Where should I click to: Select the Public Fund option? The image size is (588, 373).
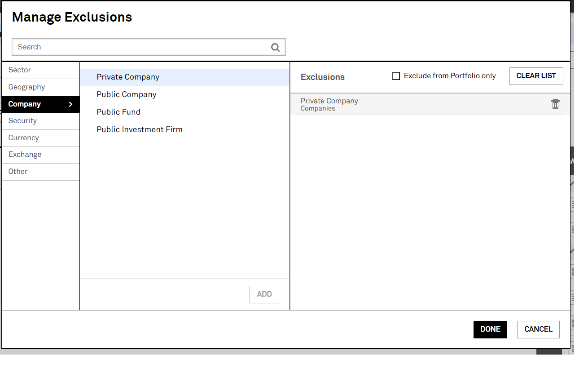pos(118,112)
